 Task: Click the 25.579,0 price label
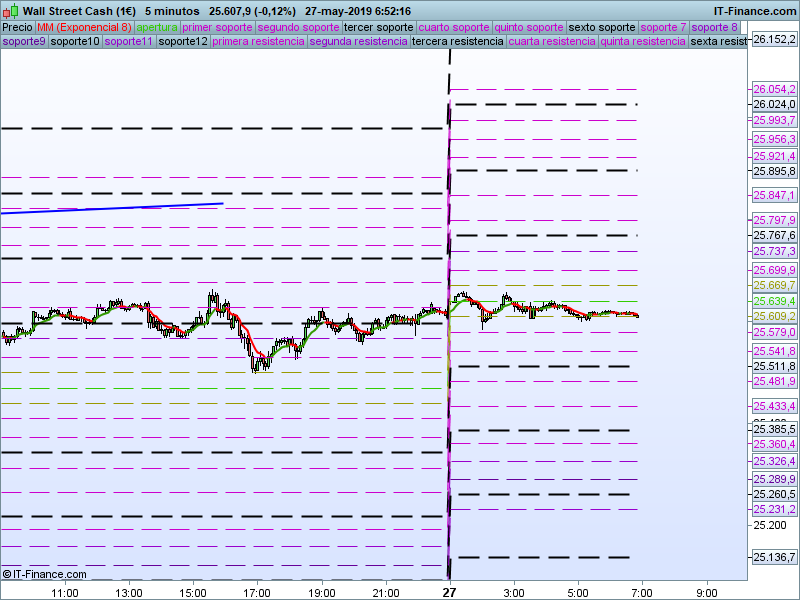coord(774,332)
